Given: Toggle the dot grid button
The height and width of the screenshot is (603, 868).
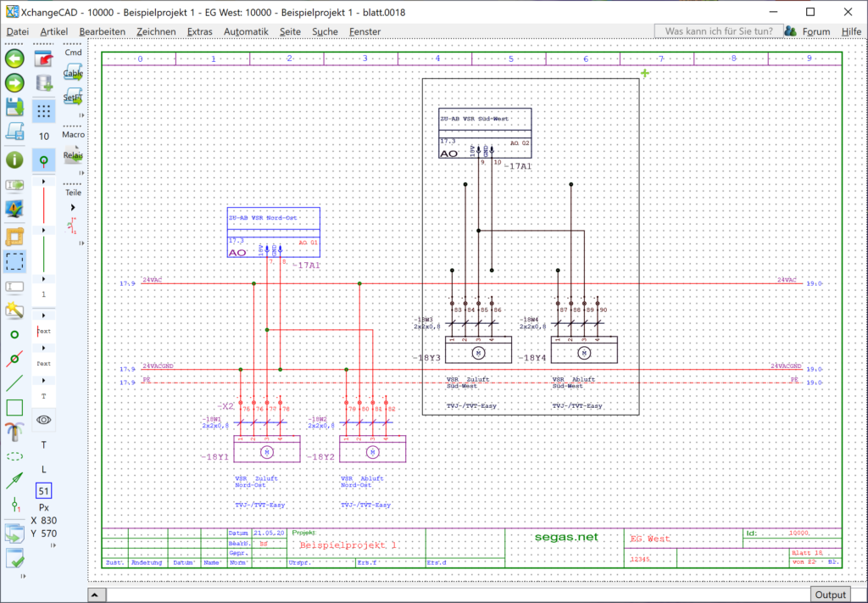Looking at the screenshot, I should coord(44,110).
